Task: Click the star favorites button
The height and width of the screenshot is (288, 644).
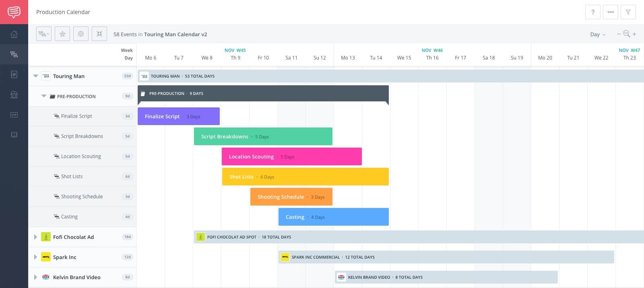Action: tap(62, 34)
